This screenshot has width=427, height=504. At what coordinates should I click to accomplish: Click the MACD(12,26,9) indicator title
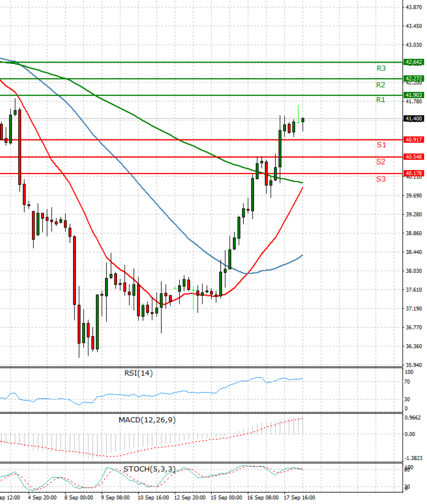(x=147, y=420)
